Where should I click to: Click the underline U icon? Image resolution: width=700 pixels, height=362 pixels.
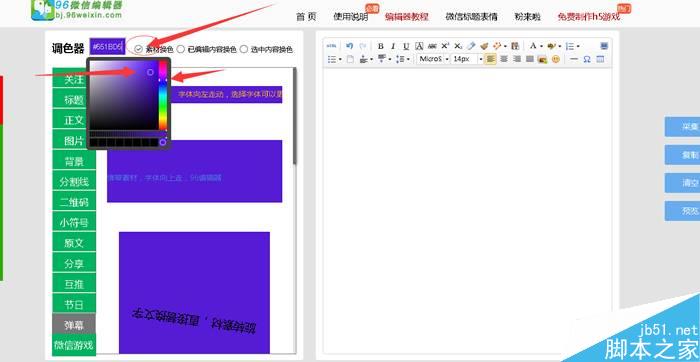pos(406,46)
